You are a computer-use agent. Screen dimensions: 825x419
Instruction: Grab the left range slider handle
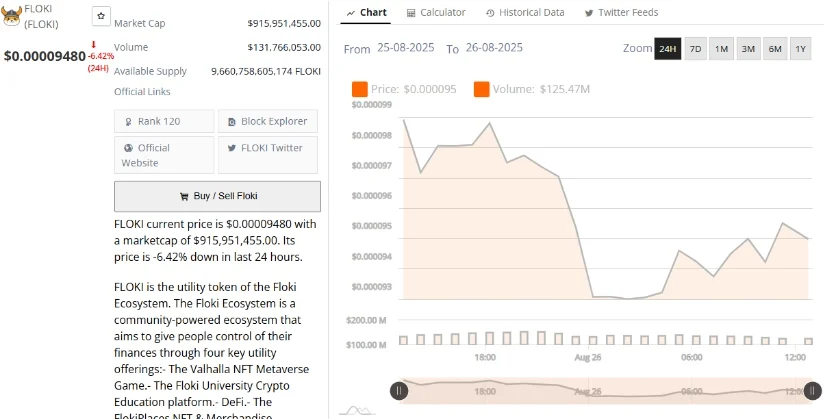pyautogui.click(x=399, y=391)
